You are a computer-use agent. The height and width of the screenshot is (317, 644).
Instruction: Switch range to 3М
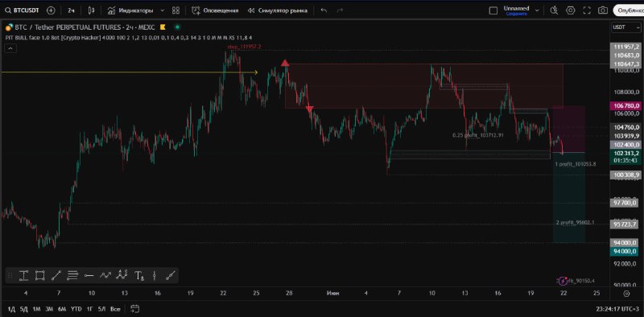[x=49, y=309]
